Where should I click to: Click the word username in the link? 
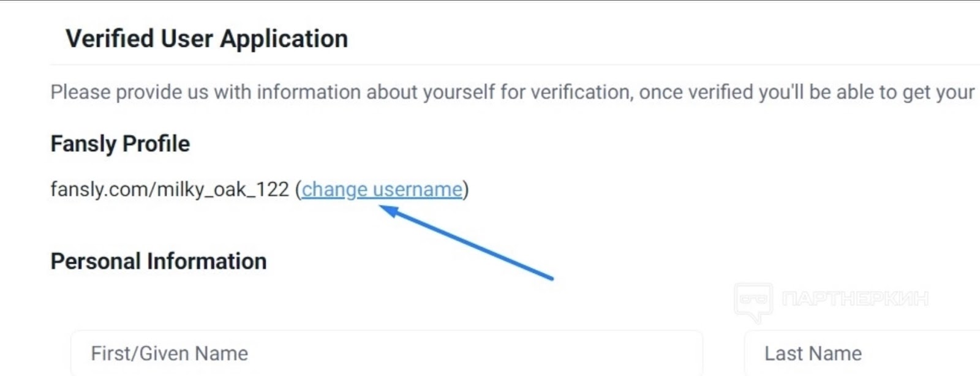418,189
